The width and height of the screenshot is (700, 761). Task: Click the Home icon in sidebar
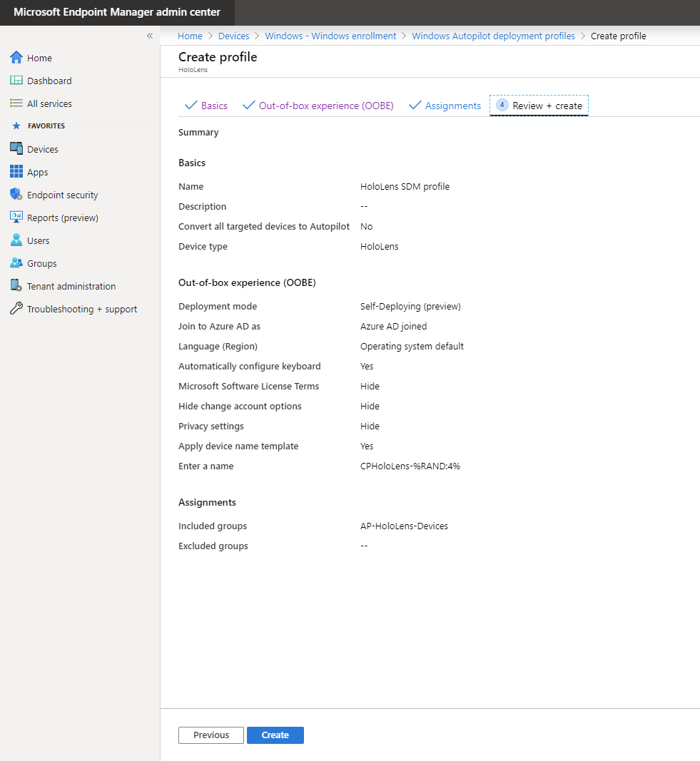[16, 58]
